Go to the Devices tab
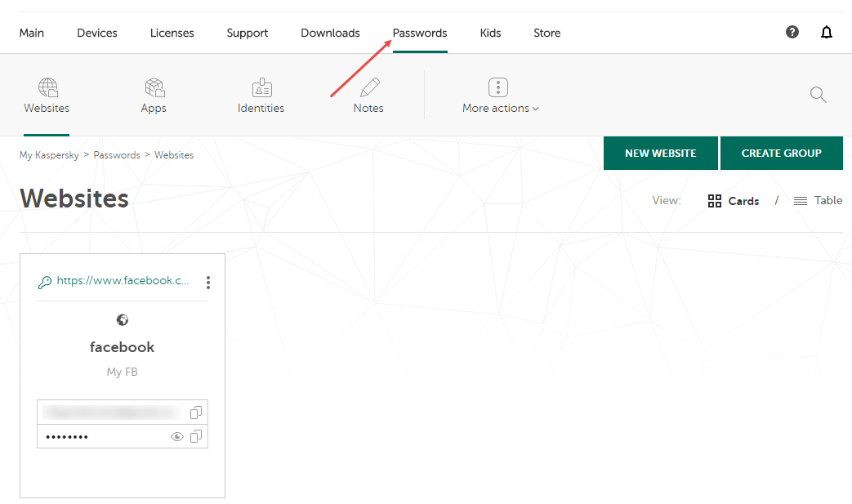Image resolution: width=852 pixels, height=504 pixels. (97, 33)
